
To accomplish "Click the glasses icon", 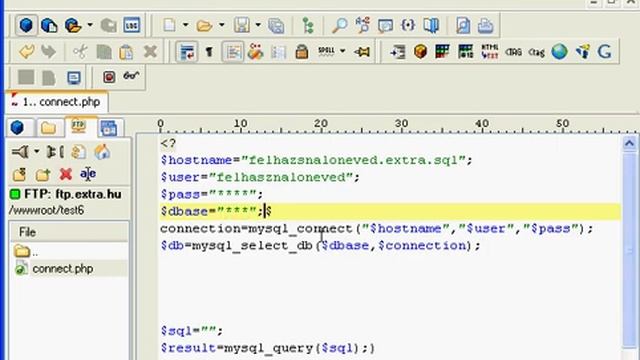I will tap(131, 76).
